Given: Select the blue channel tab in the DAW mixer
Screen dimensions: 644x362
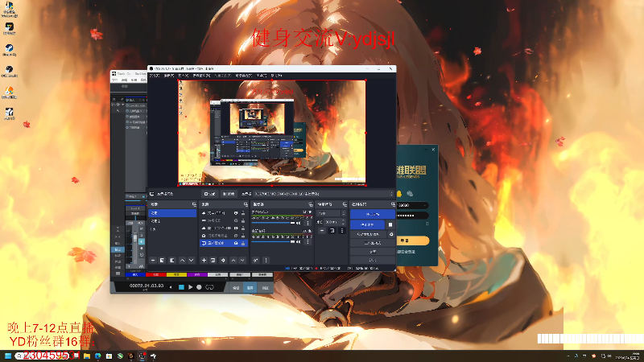Looking at the screenshot, I should (134, 274).
